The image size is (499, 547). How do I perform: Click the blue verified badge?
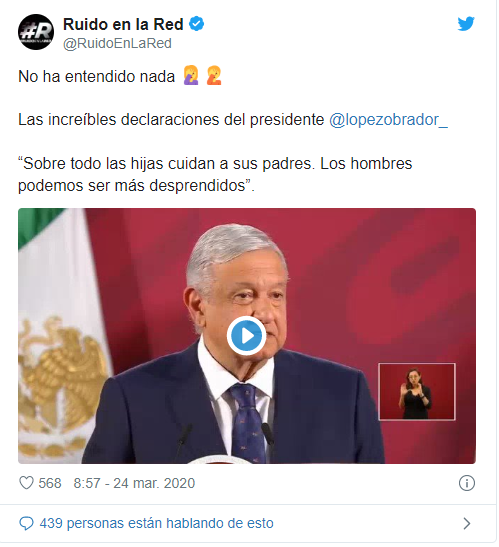[196, 24]
